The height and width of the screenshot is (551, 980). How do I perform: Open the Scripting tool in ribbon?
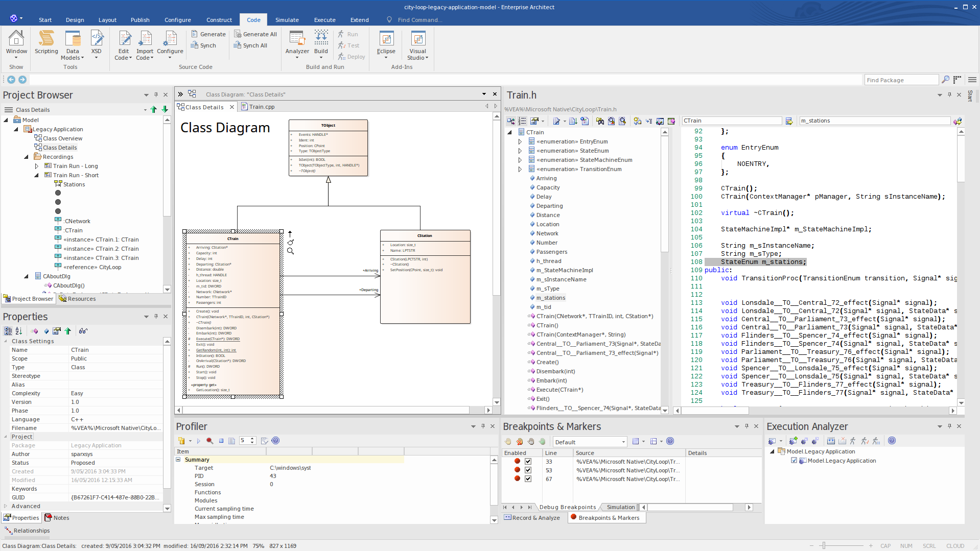click(46, 42)
